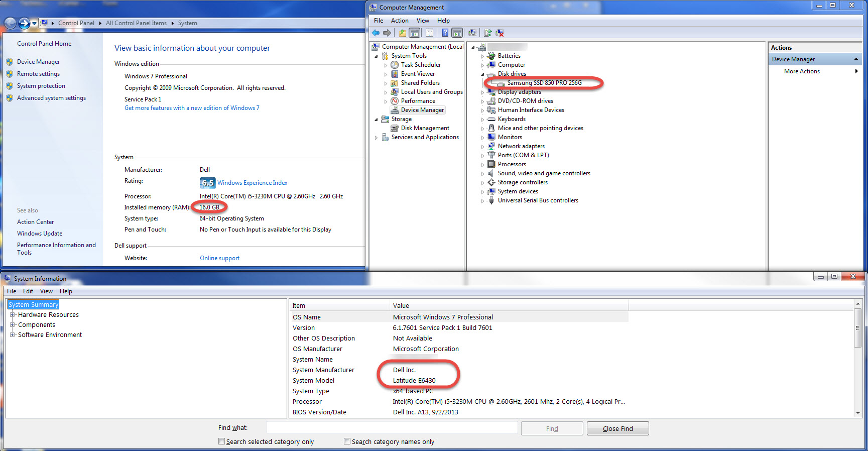The width and height of the screenshot is (868, 451).
Task: Toggle the Show/Hide Console Tree toolbar icon
Action: pyautogui.click(x=415, y=33)
